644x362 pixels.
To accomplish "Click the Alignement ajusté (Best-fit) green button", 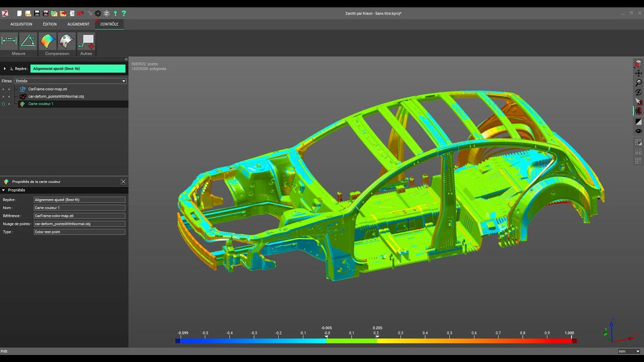I will point(78,69).
